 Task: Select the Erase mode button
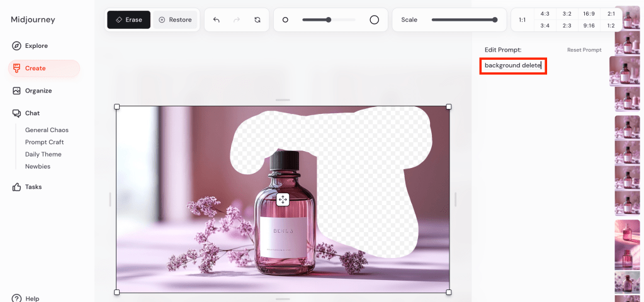pyautogui.click(x=128, y=20)
